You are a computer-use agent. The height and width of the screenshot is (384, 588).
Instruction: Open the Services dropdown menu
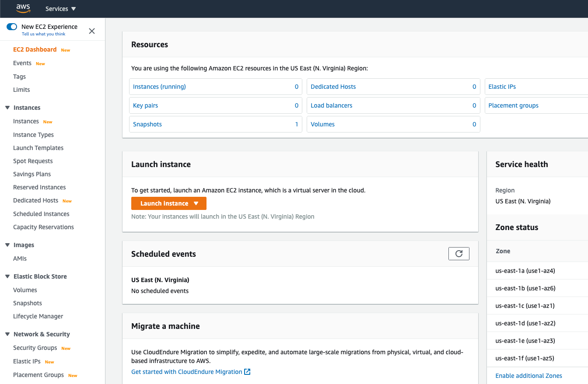(60, 9)
